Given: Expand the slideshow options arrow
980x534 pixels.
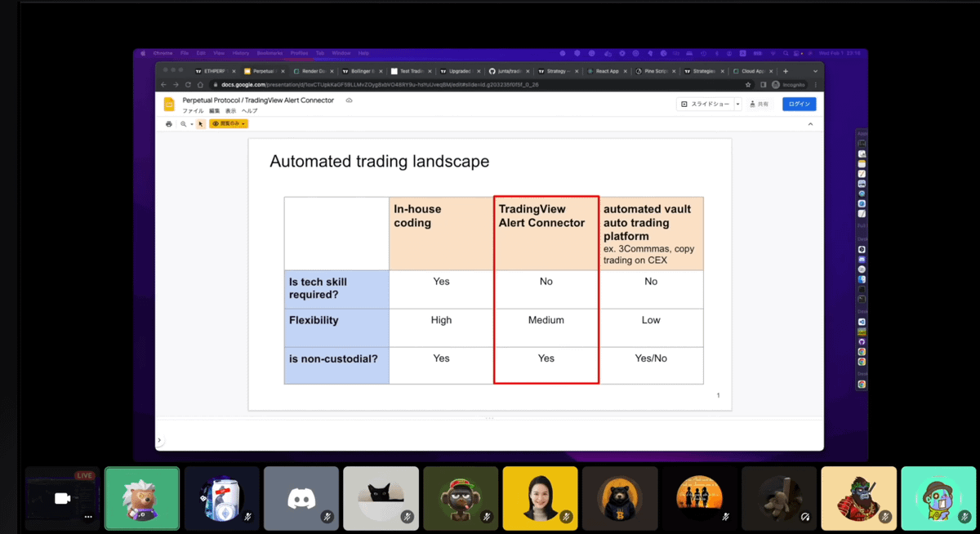Looking at the screenshot, I should pos(737,105).
